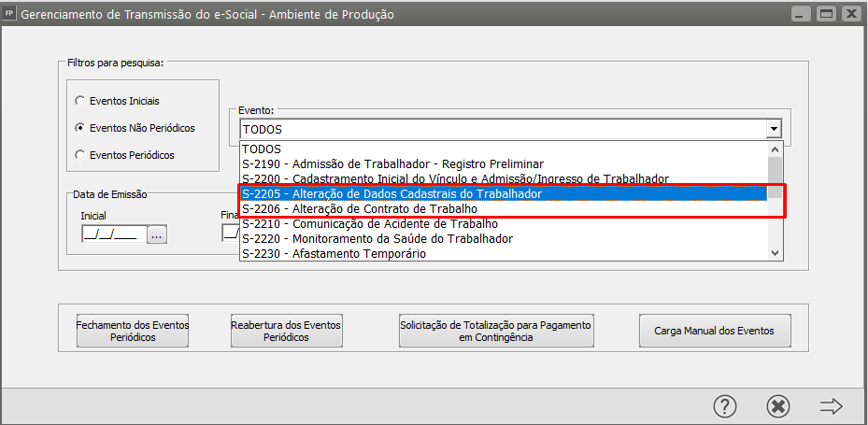Image resolution: width=868 pixels, height=425 pixels.
Task: Choose S-2206 Alteração de Contrato de Trabalho
Action: point(504,209)
